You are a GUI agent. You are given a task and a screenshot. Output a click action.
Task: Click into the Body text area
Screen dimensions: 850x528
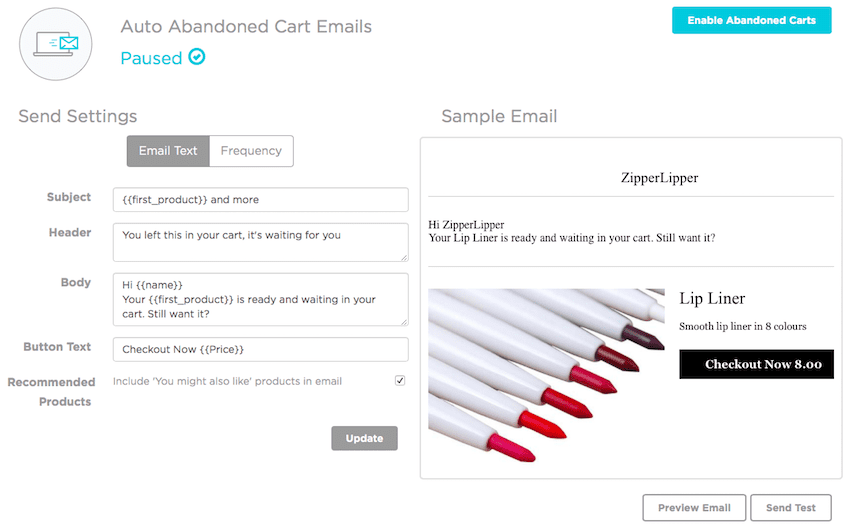click(260, 299)
